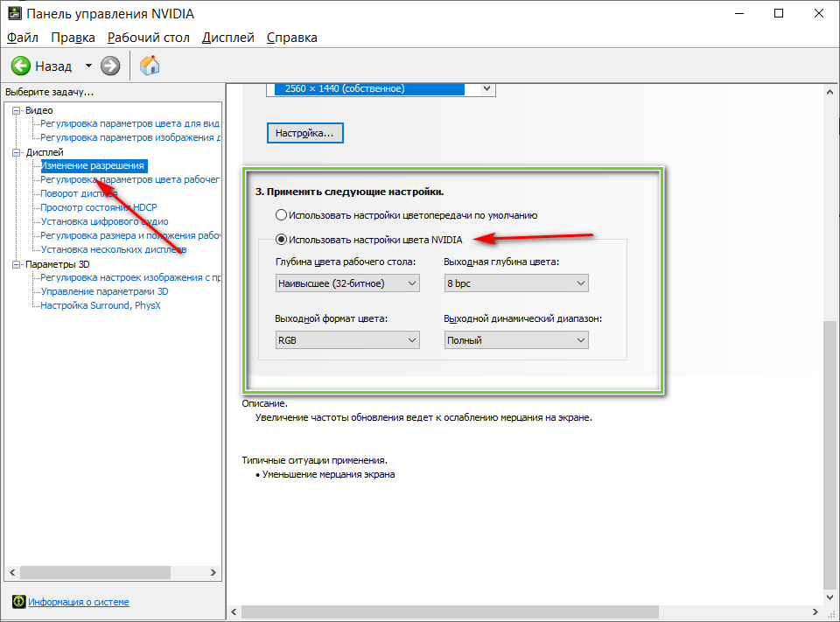
Task: Click right arrow of main horizontal scrollbar
Action: [x=815, y=612]
